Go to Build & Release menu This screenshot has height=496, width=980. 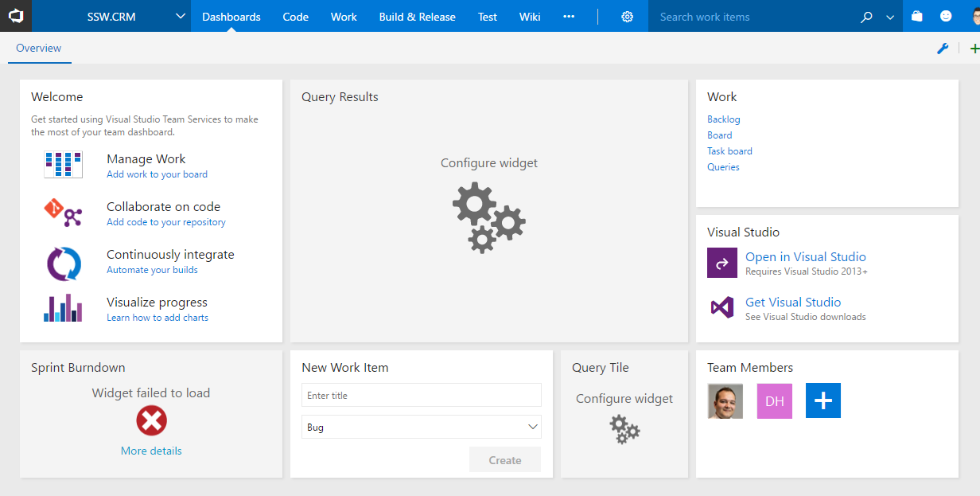(x=417, y=17)
